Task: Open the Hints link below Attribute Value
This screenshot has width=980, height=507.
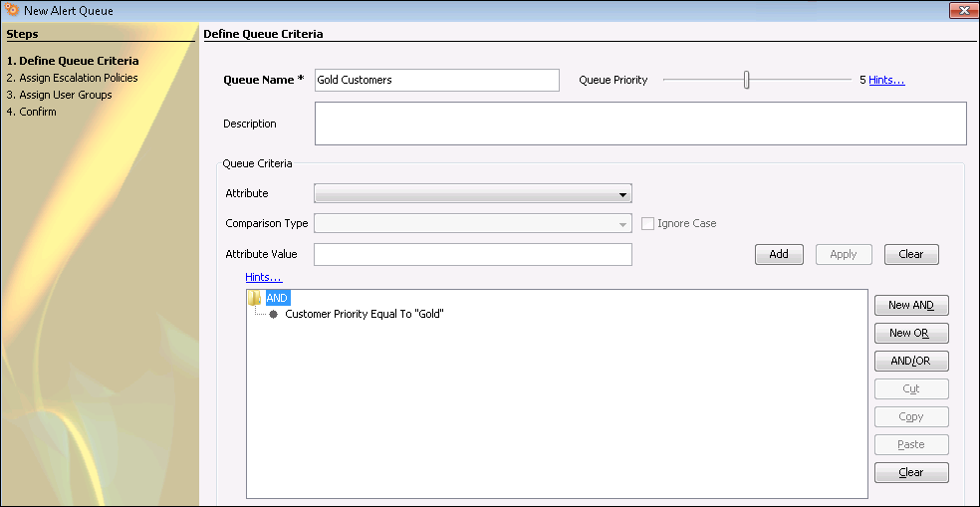Action: 264,277
